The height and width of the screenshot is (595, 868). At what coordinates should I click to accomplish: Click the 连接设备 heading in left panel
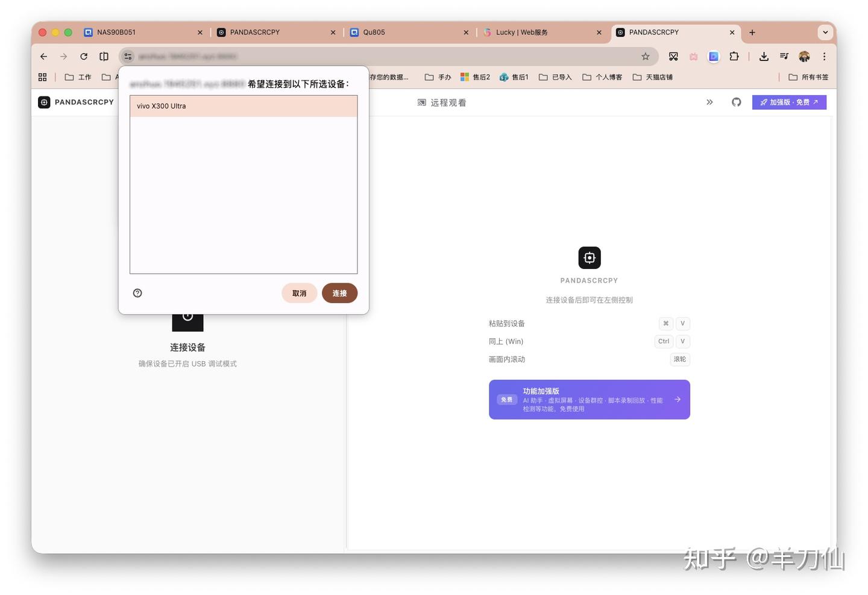coord(187,347)
